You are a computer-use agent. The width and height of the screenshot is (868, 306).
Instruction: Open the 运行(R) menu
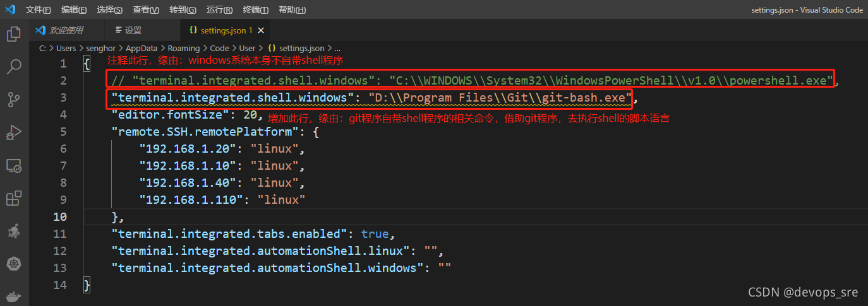(x=219, y=10)
